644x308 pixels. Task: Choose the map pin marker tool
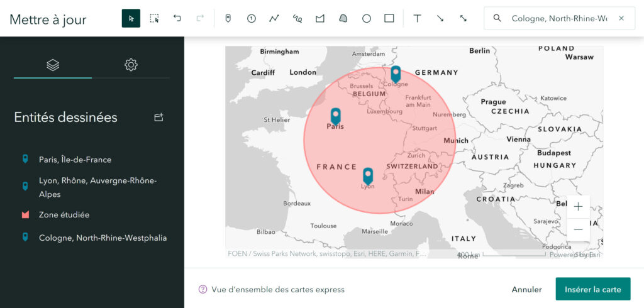pos(228,18)
